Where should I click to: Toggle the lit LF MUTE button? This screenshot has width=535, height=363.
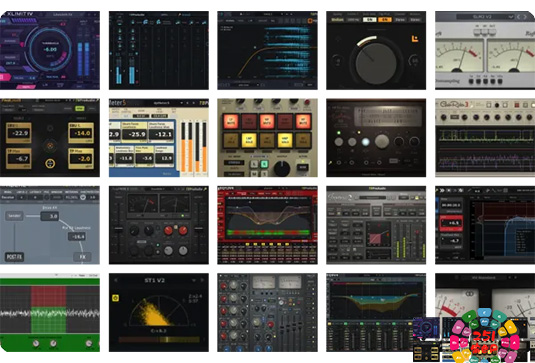pos(230,121)
